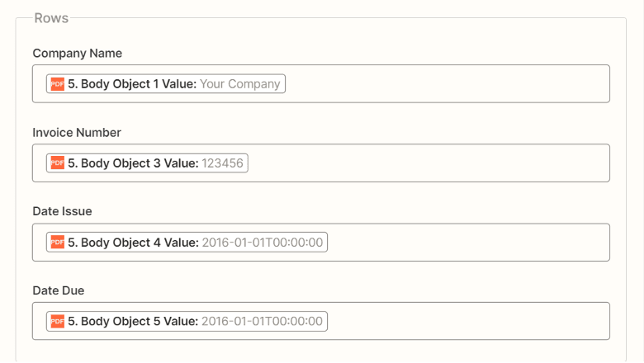Focus the empty area of Invoice Number input
Screen dimensions: 644x363
pos(429,163)
